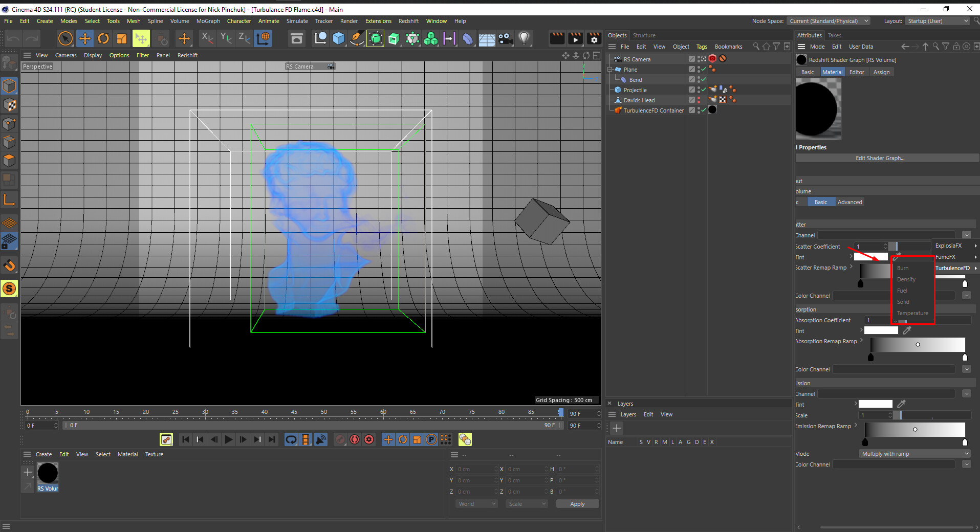This screenshot has height=532, width=980.
Task: Open the MoGraph Cloner icon
Action: 431,38
